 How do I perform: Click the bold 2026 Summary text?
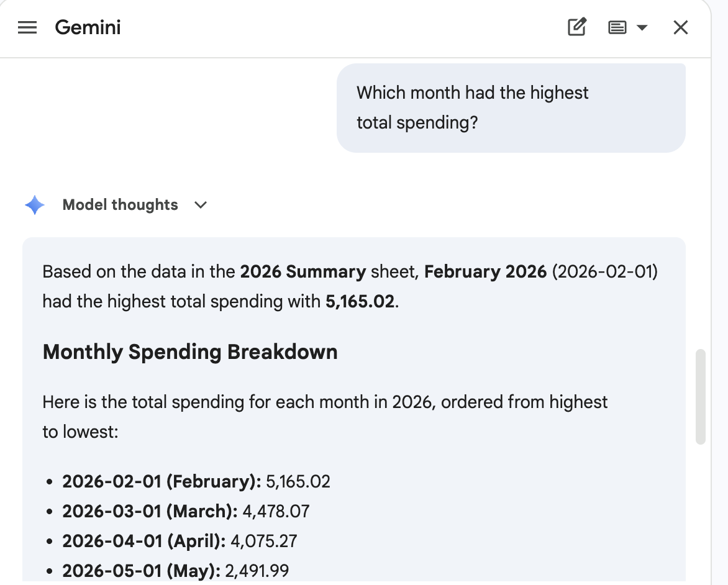click(x=303, y=271)
